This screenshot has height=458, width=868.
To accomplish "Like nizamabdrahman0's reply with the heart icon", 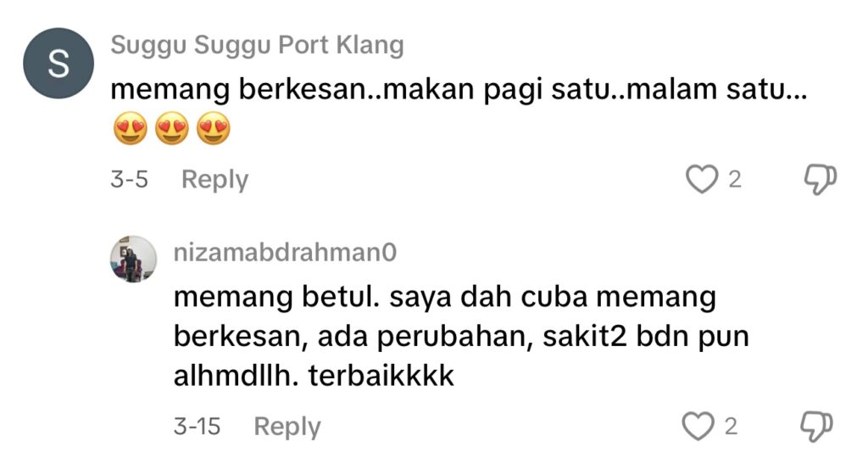I will 698,427.
